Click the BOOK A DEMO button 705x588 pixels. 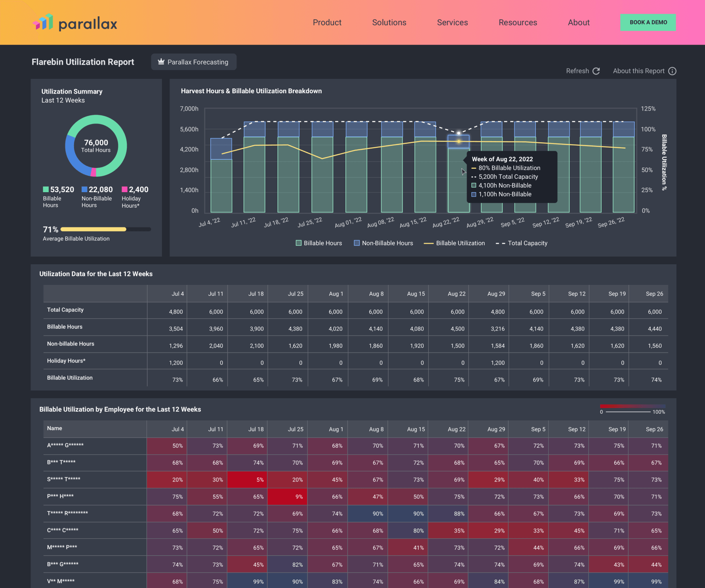point(648,23)
